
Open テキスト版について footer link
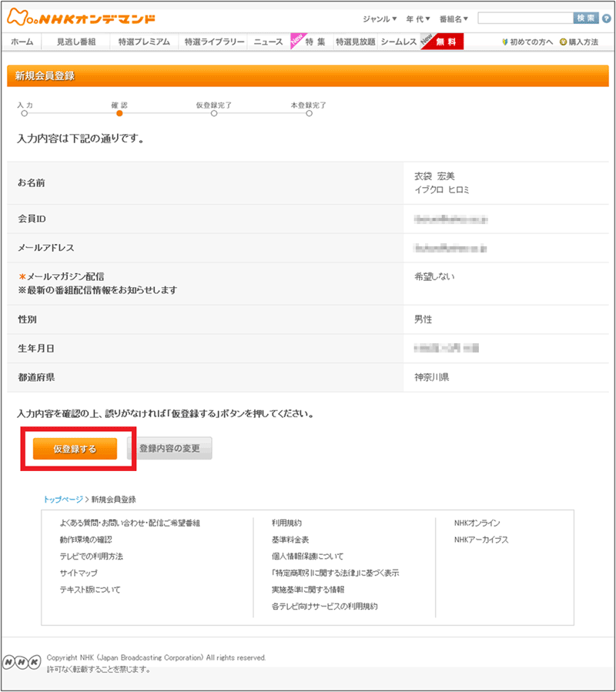coord(90,590)
